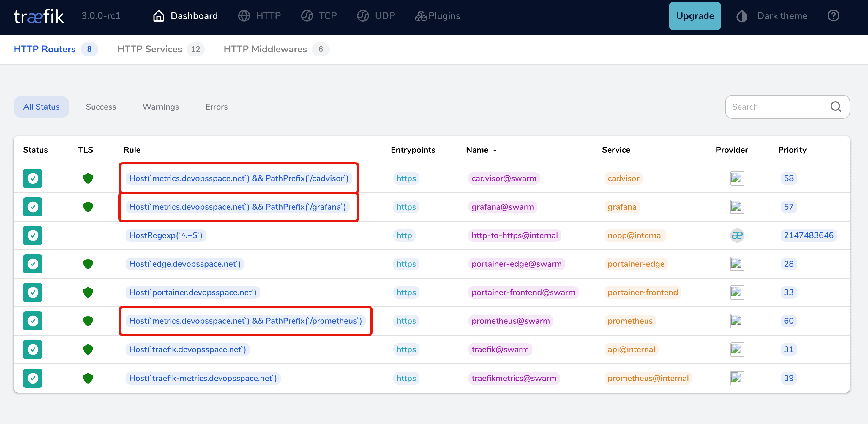Click success status icon for traefikmetrics router
This screenshot has width=868, height=424.
click(x=33, y=378)
